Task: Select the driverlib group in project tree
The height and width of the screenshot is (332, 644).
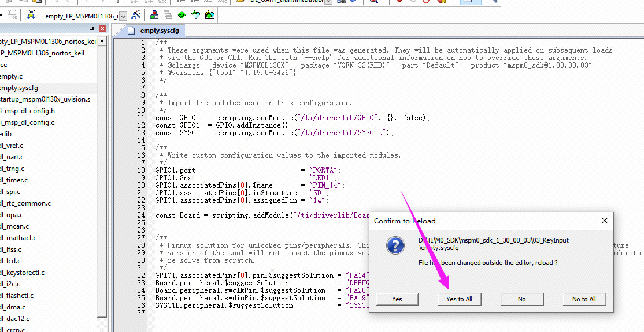Action: [x=6, y=134]
